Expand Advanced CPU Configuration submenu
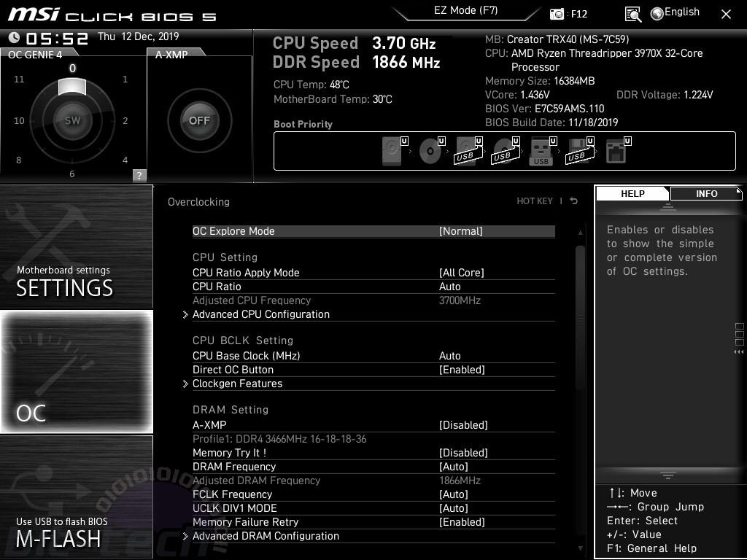Screen dimensions: 747x560 coord(261,314)
